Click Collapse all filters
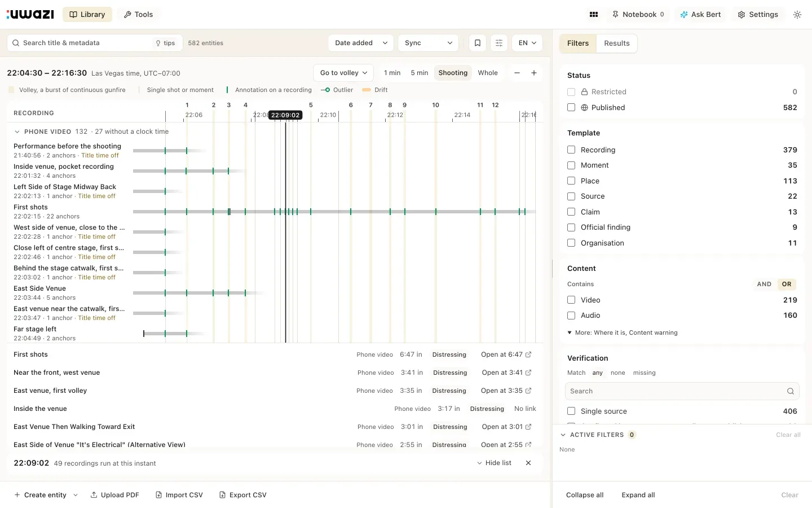This screenshot has height=508, width=812. pos(585,495)
